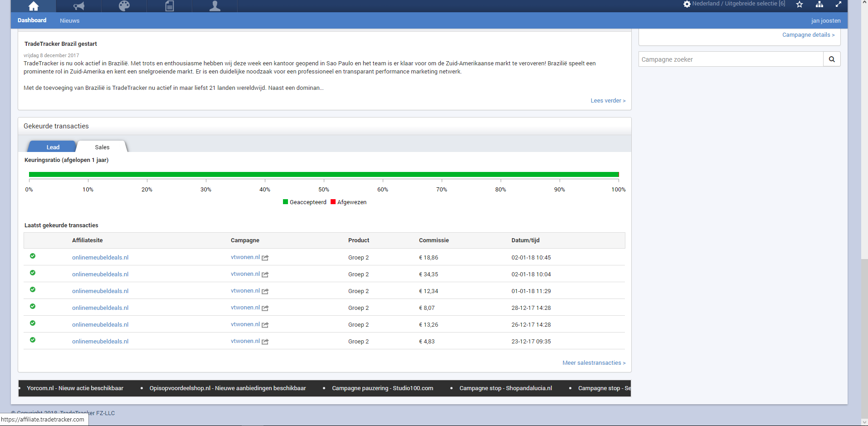Click the page vertical scrollbar thumb

pos(864,338)
